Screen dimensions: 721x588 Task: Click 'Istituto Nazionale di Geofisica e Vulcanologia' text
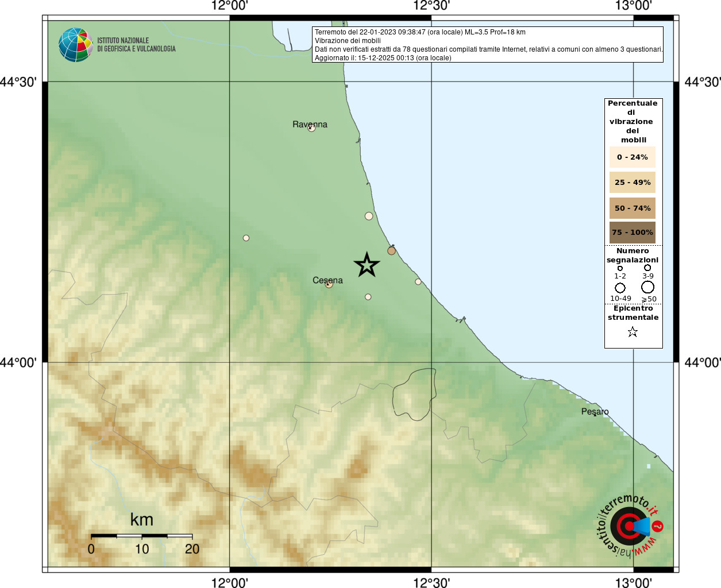click(x=136, y=45)
